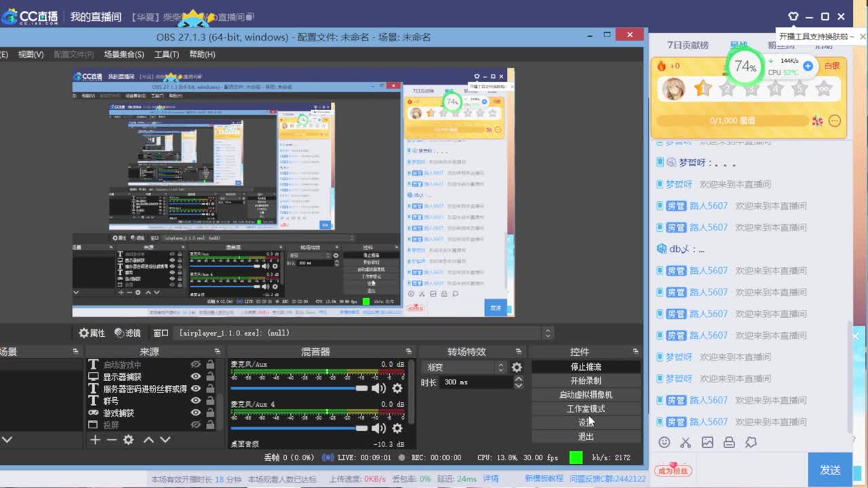Click the 退出 button in OBS controls
Image resolution: width=868 pixels, height=488 pixels.
[586, 436]
